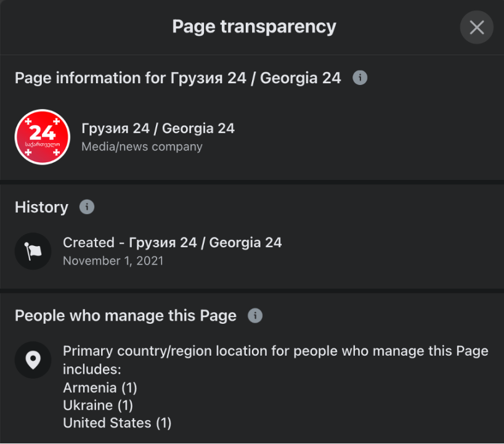This screenshot has width=504, height=444.
Task: Click the Ukraine (1) location entry
Action: pyautogui.click(x=98, y=405)
